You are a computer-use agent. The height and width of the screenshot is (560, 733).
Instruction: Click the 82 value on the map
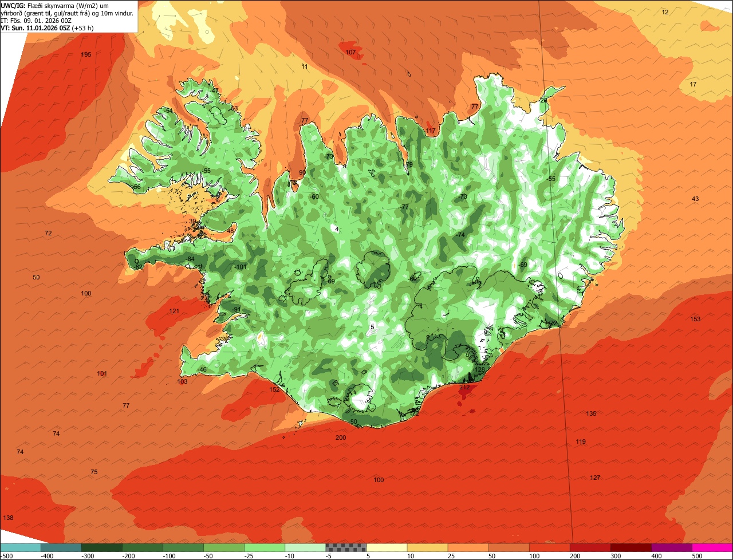click(x=139, y=267)
